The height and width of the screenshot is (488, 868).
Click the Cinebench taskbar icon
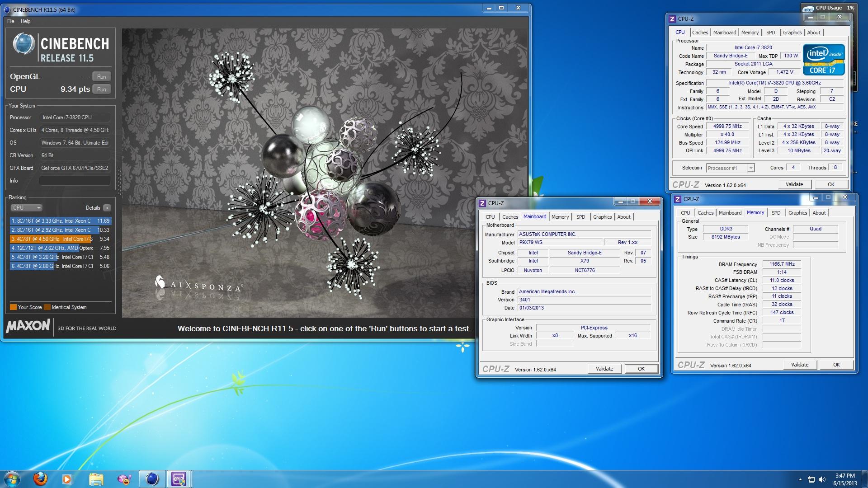[152, 479]
